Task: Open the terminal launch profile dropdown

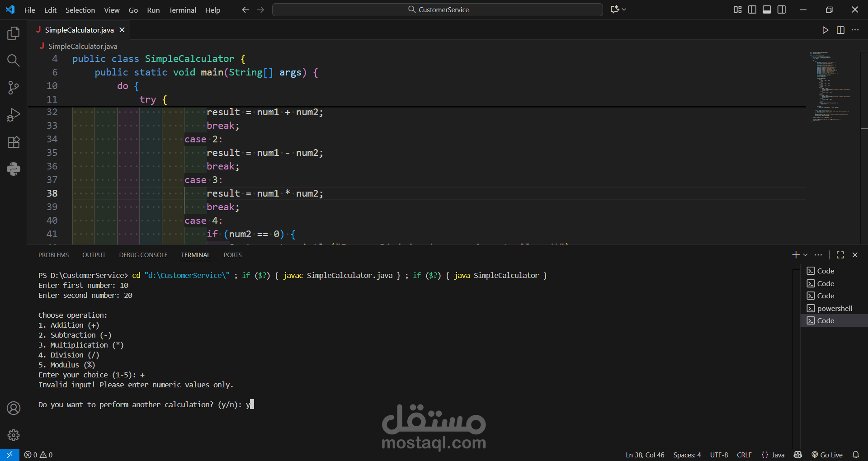Action: click(x=805, y=255)
